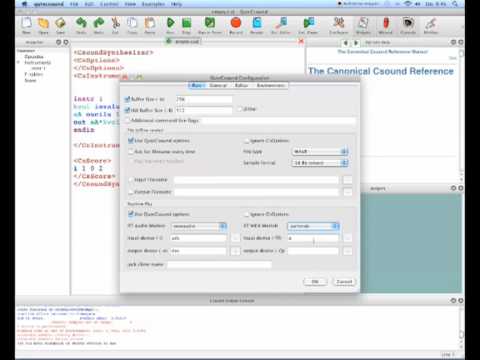Viewport: 480px width, 360px height.
Task: Click browse button beside Output Filename field
Action: 347,192
